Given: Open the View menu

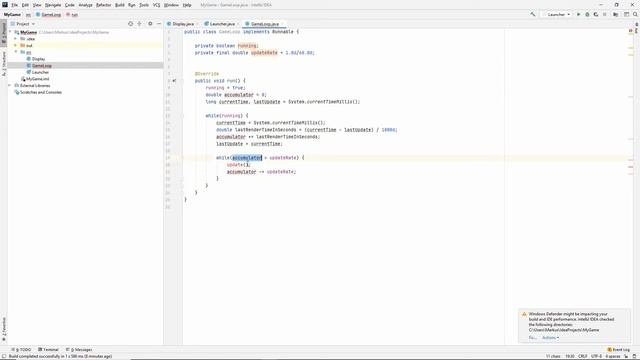Looking at the screenshot, I should point(37,5).
